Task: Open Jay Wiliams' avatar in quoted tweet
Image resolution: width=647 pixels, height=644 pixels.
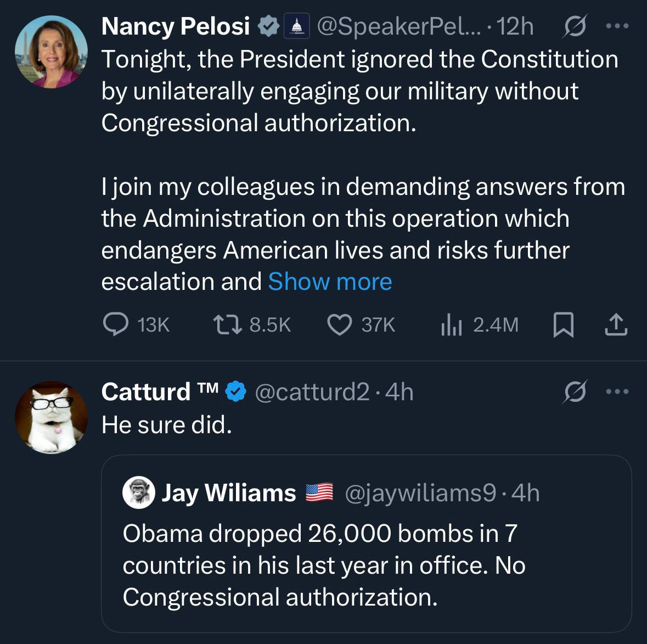Action: (139, 492)
